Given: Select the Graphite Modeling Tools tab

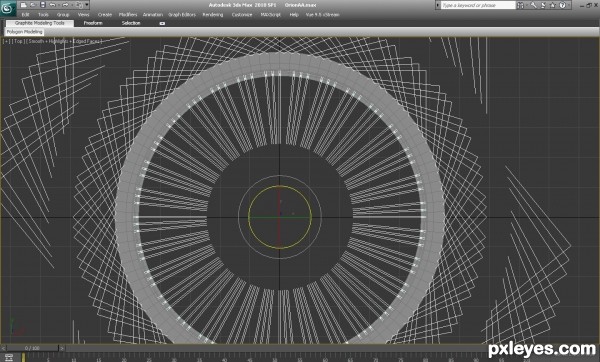Looking at the screenshot, I should [x=40, y=23].
